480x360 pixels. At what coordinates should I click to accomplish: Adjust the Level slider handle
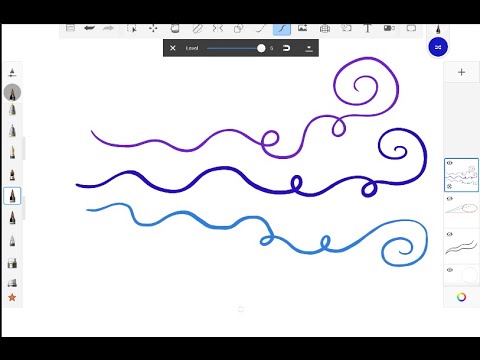pyautogui.click(x=261, y=48)
